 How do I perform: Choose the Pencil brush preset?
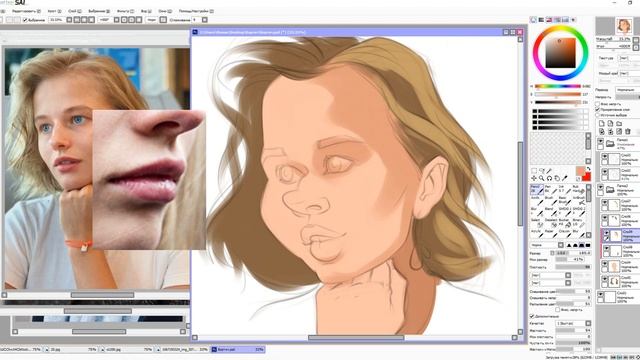[x=537, y=190]
